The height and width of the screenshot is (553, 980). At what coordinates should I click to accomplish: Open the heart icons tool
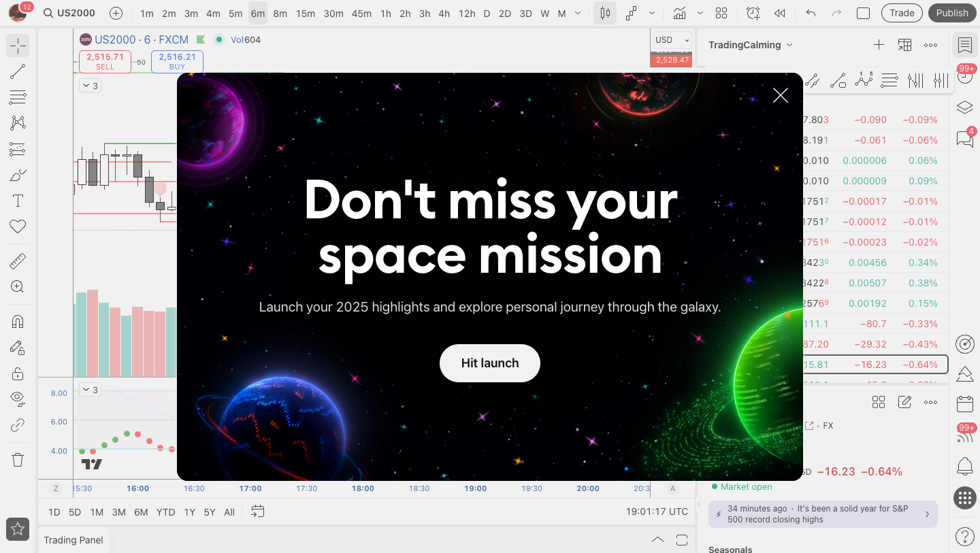(x=18, y=227)
